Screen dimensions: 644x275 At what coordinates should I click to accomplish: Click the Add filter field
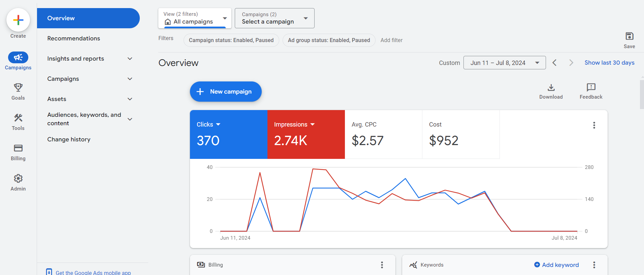coord(391,40)
